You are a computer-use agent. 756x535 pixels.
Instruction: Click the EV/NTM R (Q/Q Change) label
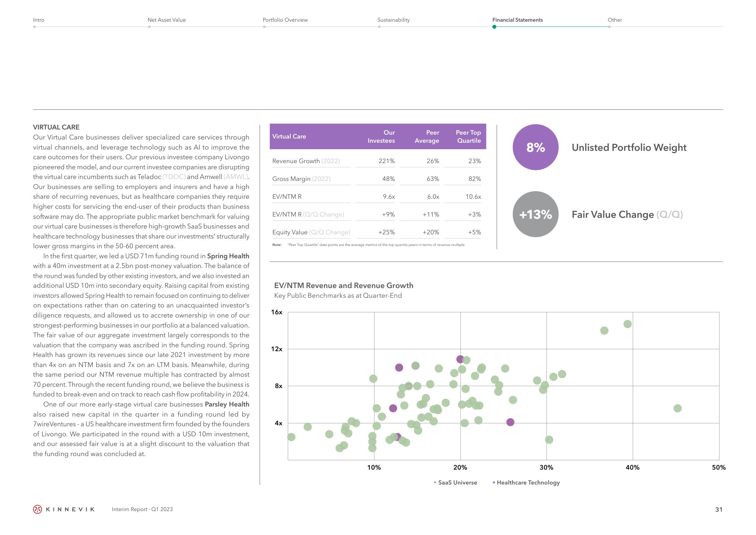pyautogui.click(x=308, y=214)
